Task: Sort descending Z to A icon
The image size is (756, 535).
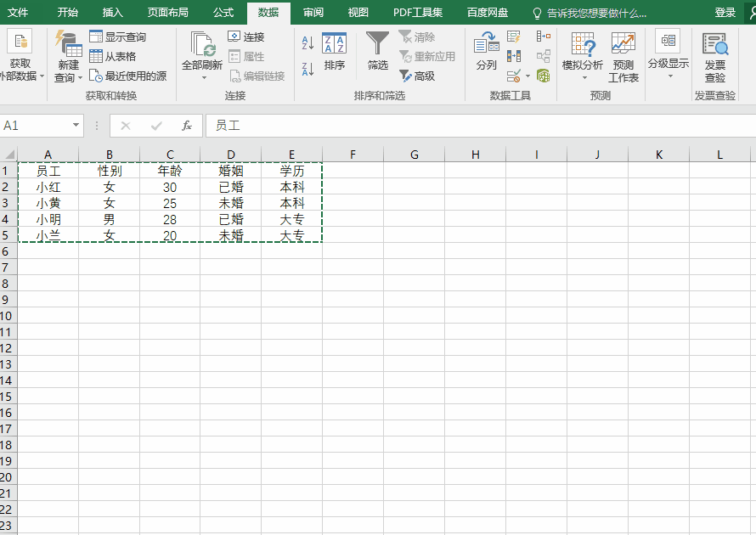Action: pyautogui.click(x=307, y=69)
